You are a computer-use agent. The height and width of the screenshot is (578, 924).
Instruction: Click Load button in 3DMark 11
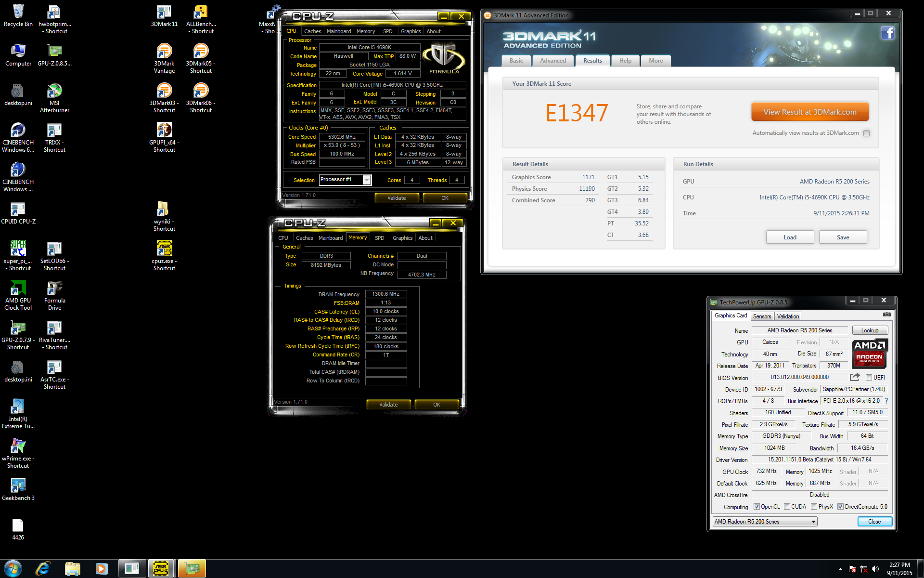[790, 237]
